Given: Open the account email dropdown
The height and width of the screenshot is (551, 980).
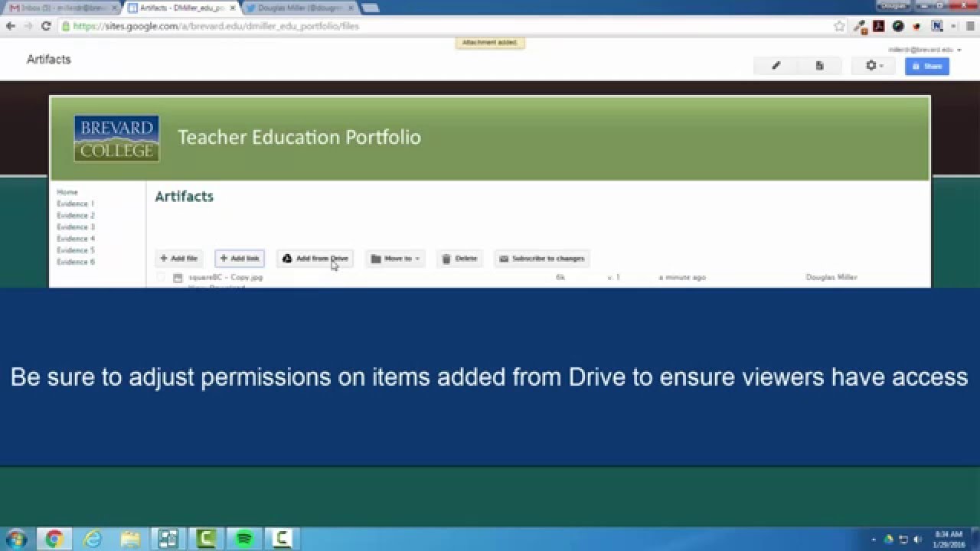Looking at the screenshot, I should pos(925,50).
